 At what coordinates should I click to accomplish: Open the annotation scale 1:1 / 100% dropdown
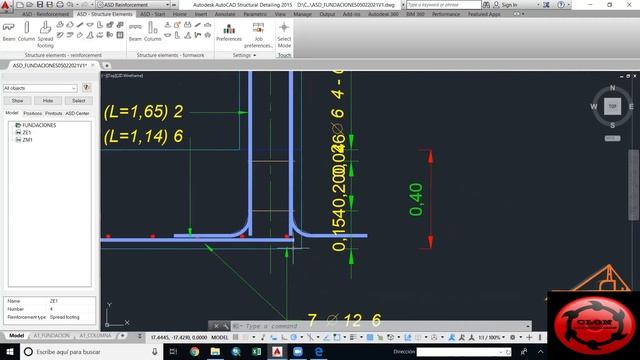coord(491,337)
